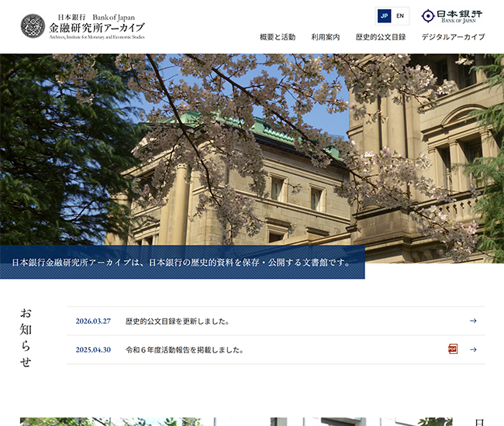Click the round archive emblem logo
The width and height of the screenshot is (504, 426).
point(33,26)
